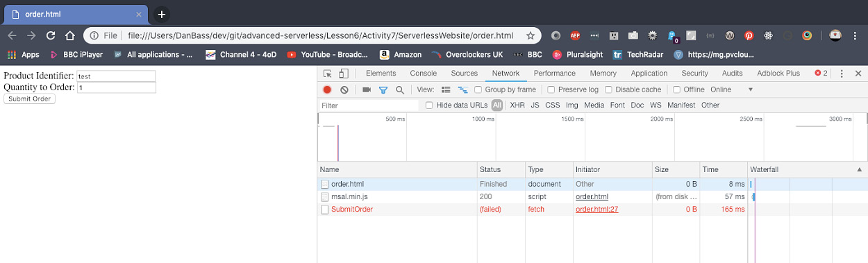Open the Performance tab
The image size is (868, 263).
coord(555,74)
